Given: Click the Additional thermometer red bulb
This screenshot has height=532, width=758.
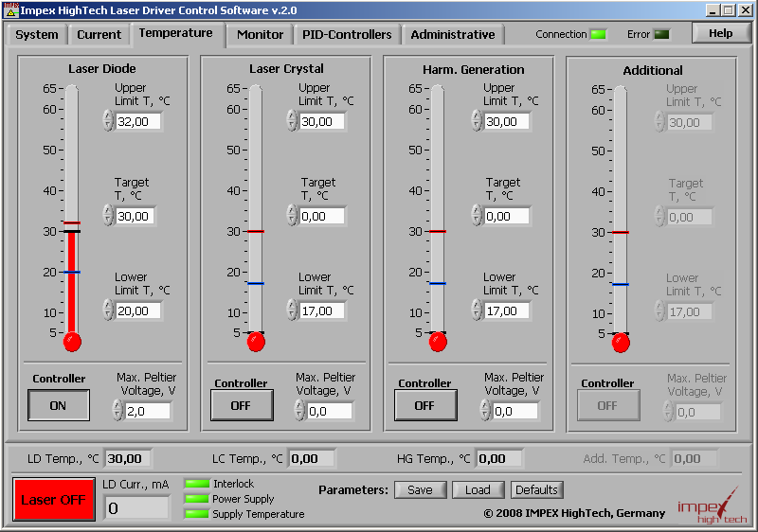Looking at the screenshot, I should coord(621,343).
